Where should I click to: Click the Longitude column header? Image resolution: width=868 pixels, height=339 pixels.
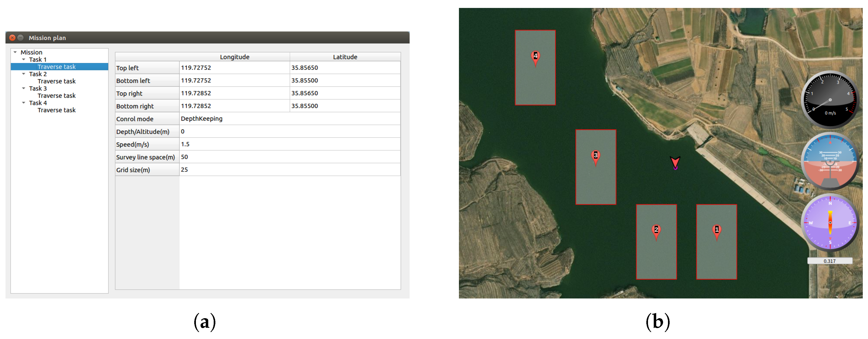click(x=235, y=57)
